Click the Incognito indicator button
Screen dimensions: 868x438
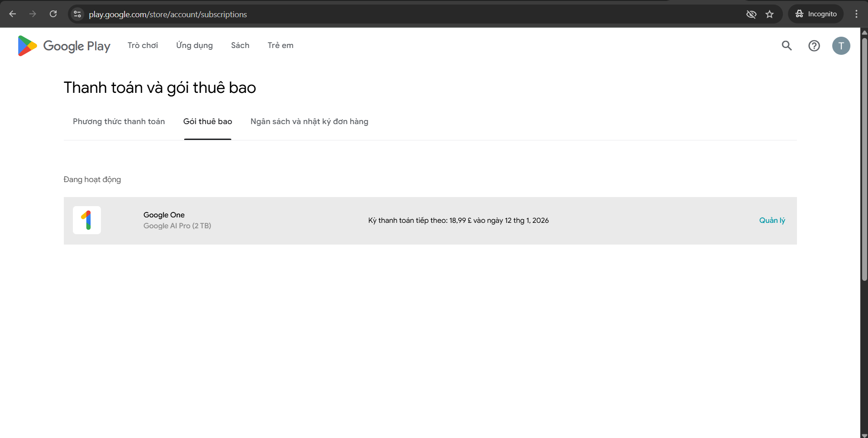click(x=816, y=14)
